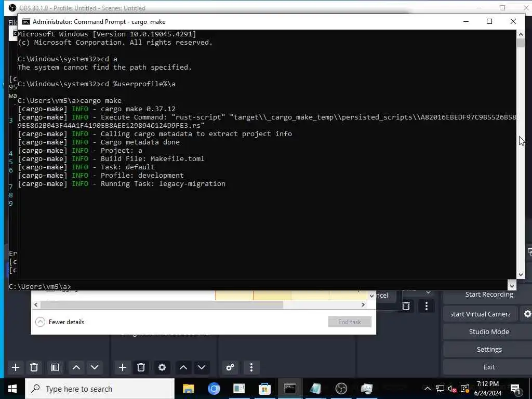Open the OBS audio mixer three-dot menu

click(251, 367)
